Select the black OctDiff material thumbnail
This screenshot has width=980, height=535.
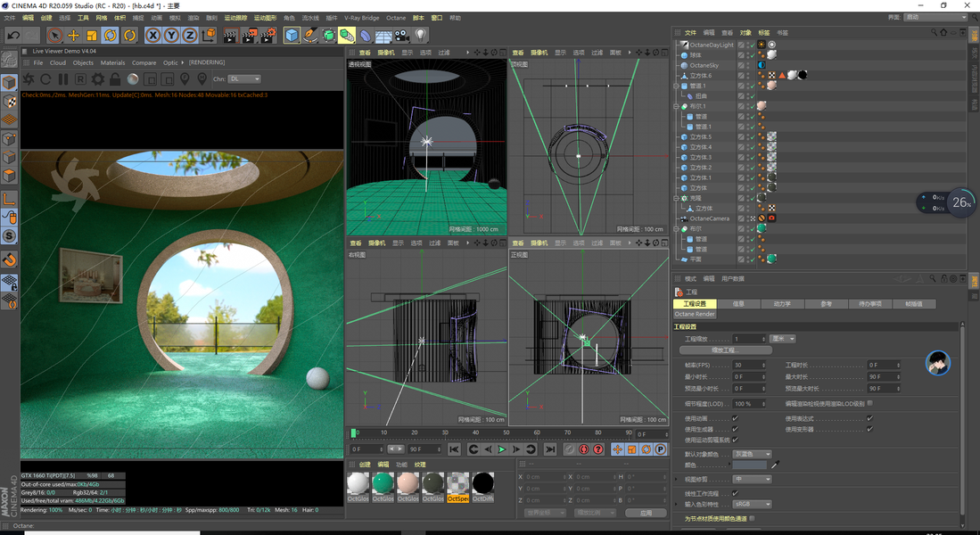(483, 487)
